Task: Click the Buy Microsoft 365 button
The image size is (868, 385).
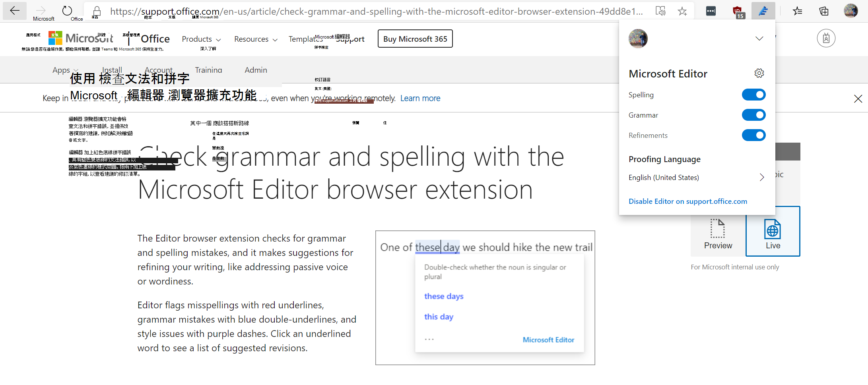Action: [415, 39]
